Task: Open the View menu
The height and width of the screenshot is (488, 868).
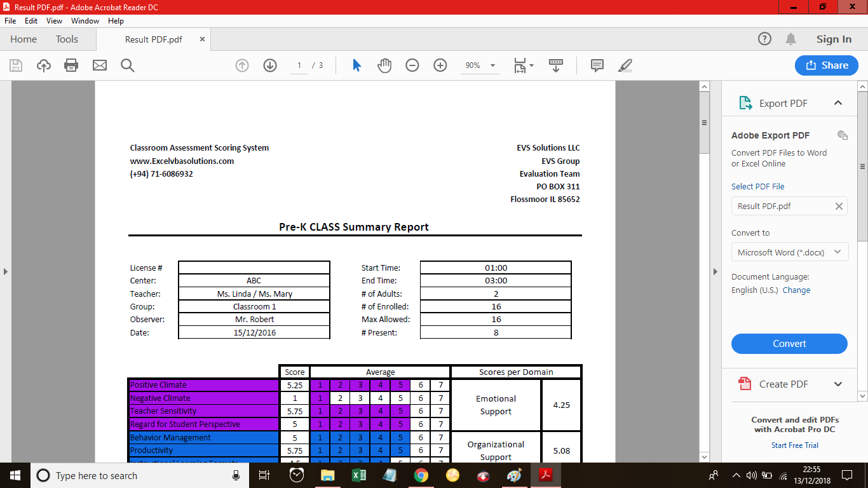Action: coord(54,20)
